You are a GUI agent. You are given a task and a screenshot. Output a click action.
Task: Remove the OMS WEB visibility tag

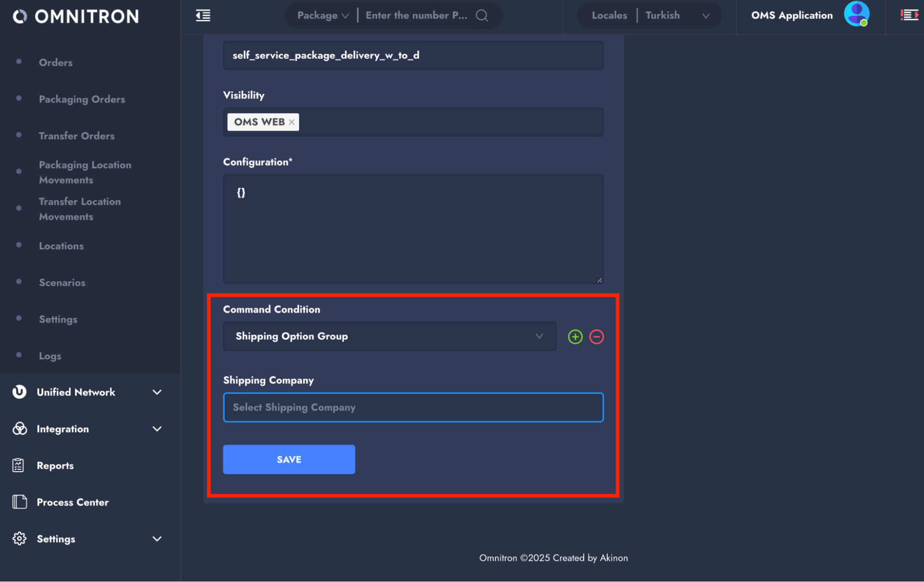pos(292,122)
